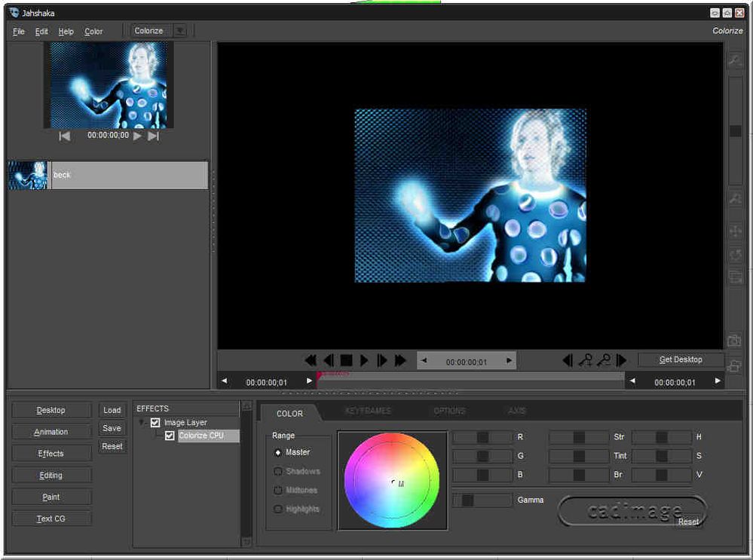The width and height of the screenshot is (753, 560).
Task: Click the Load button
Action: pos(112,410)
